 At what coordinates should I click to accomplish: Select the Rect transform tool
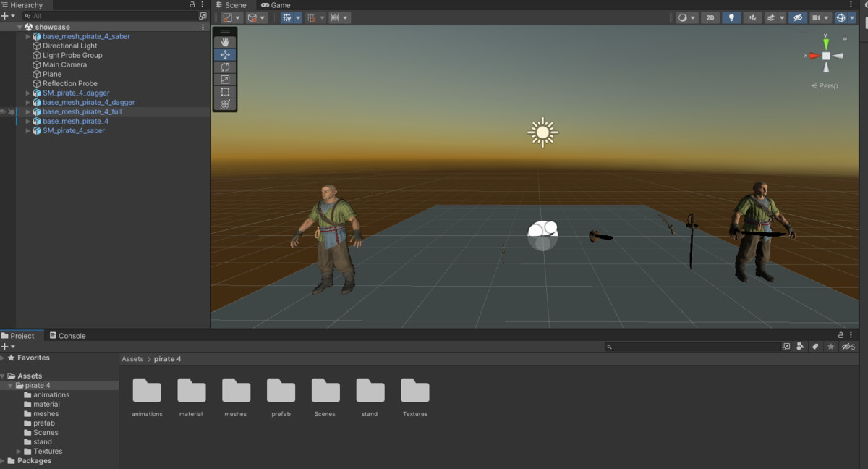pyautogui.click(x=225, y=92)
